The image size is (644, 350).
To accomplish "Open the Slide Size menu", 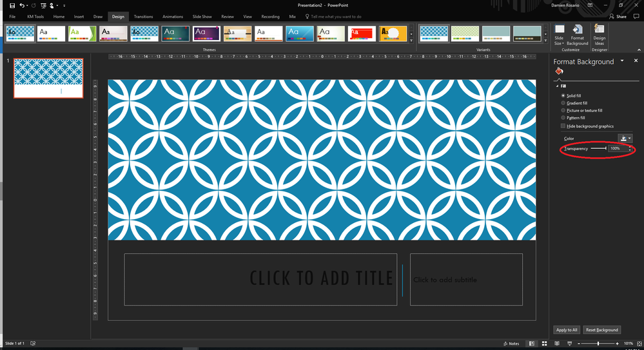I will point(559,35).
